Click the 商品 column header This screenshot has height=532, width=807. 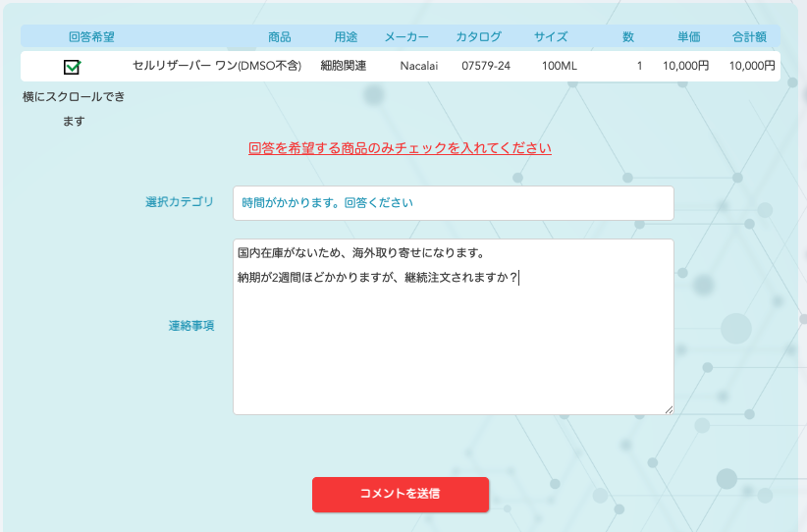pos(279,37)
